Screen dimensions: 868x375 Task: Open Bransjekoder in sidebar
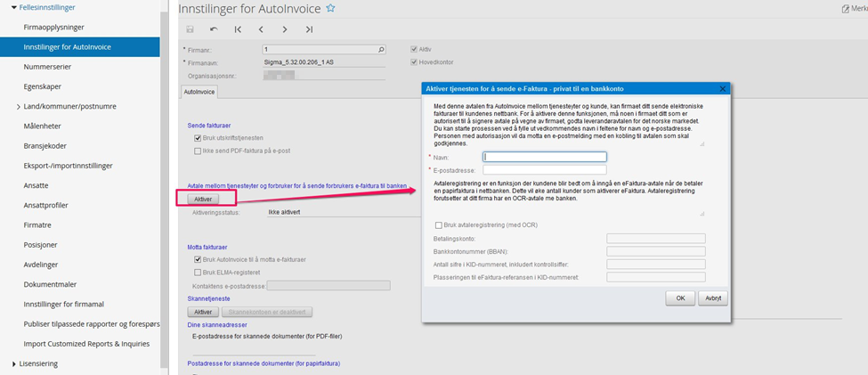(x=45, y=146)
